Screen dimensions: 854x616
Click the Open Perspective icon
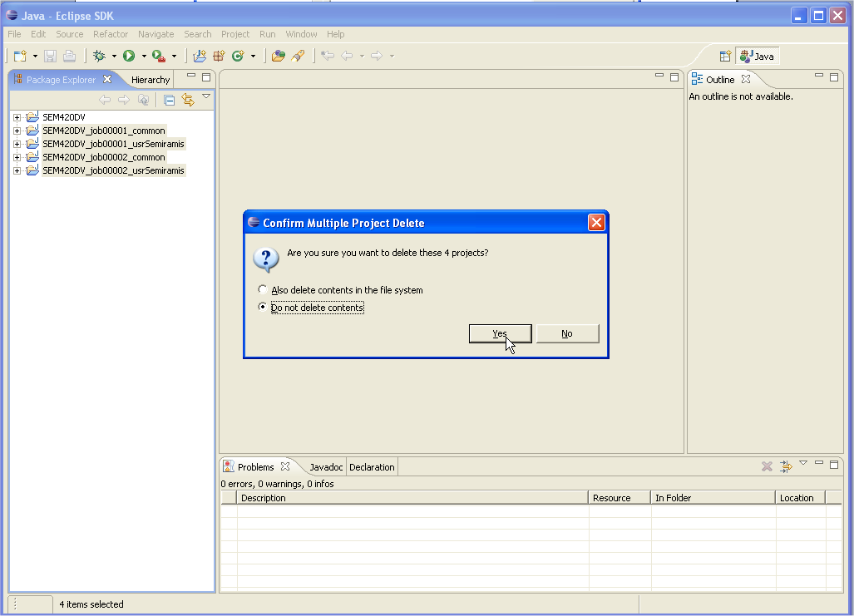725,56
